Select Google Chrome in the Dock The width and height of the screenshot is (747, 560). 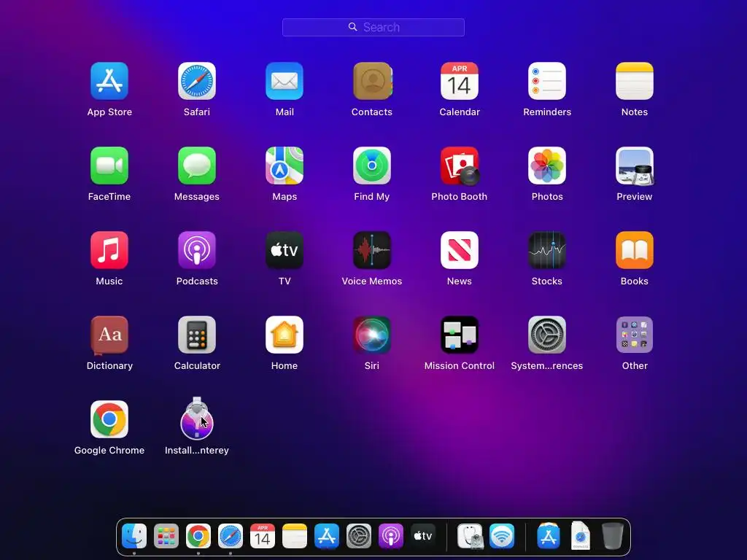(x=198, y=536)
